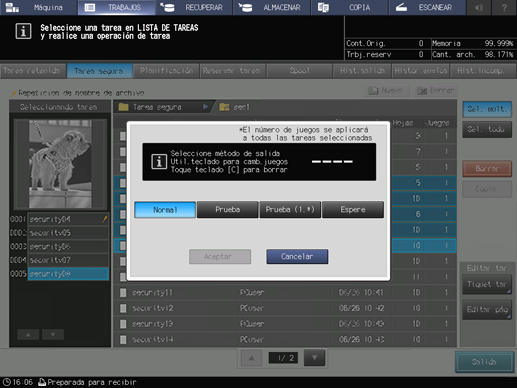Click the sets counter field in dialog
This screenshot has height=388, width=517.
(332, 162)
